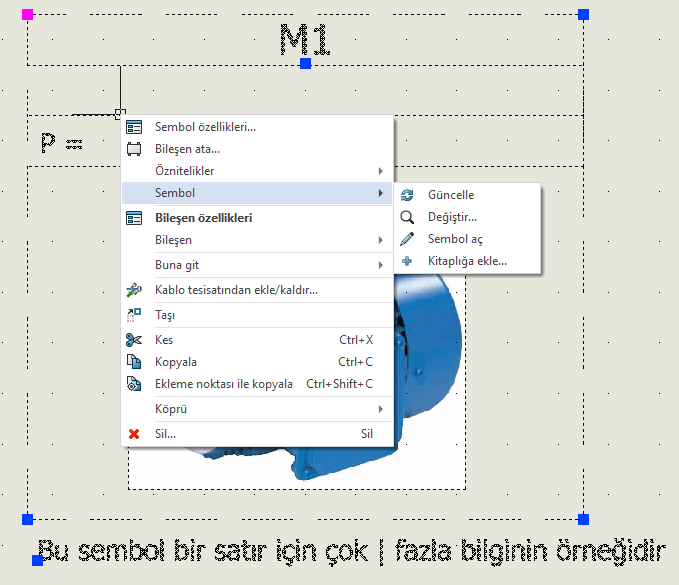Click the Sembol aç pencil icon

407,239
